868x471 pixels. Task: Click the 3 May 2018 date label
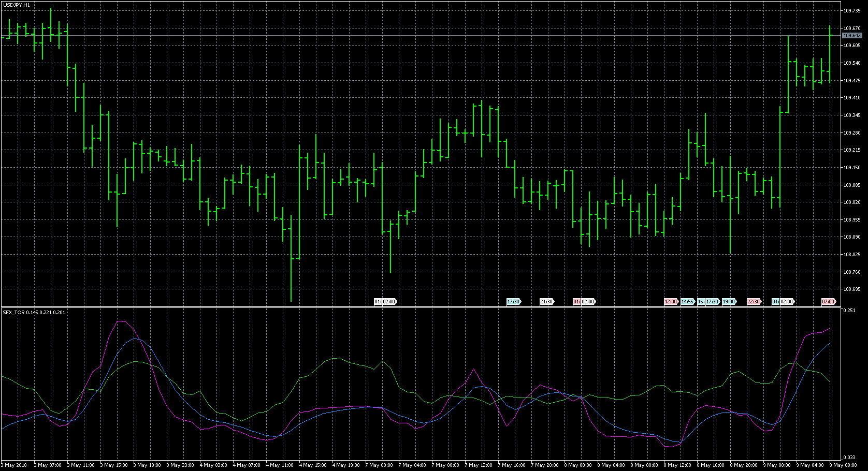pyautogui.click(x=16, y=465)
